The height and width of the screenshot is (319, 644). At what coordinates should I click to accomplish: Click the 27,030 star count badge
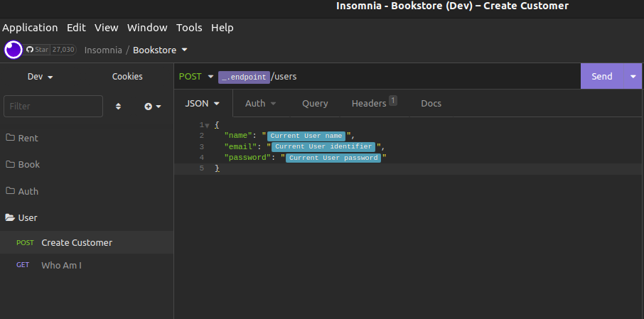[64, 50]
